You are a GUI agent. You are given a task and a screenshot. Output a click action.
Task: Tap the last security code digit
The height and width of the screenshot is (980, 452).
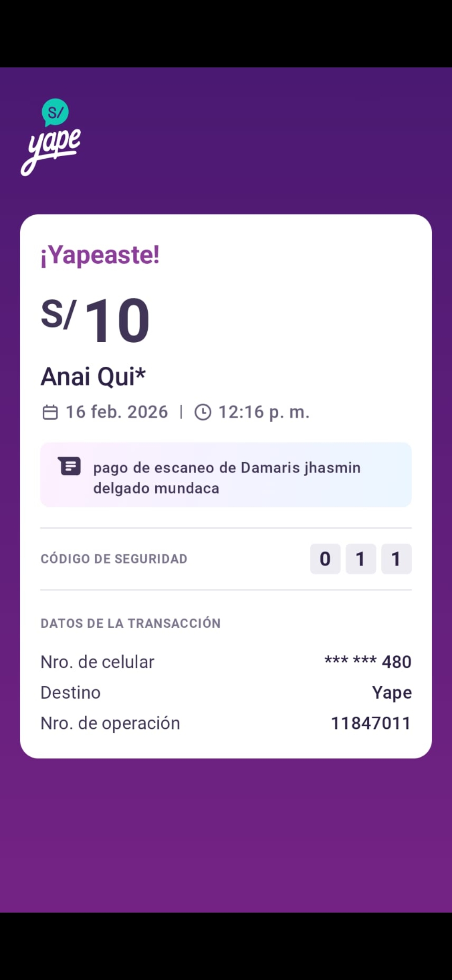[x=396, y=559]
